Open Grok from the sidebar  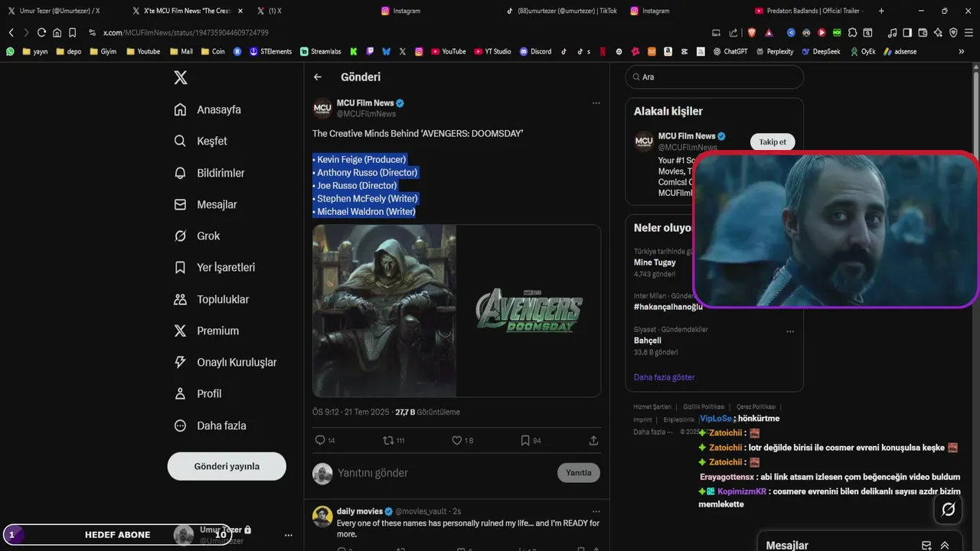197,236
